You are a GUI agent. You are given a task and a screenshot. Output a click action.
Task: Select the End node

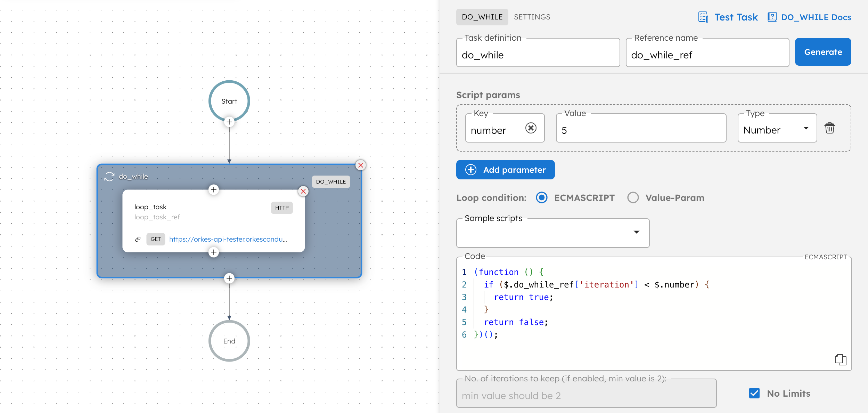(x=229, y=341)
